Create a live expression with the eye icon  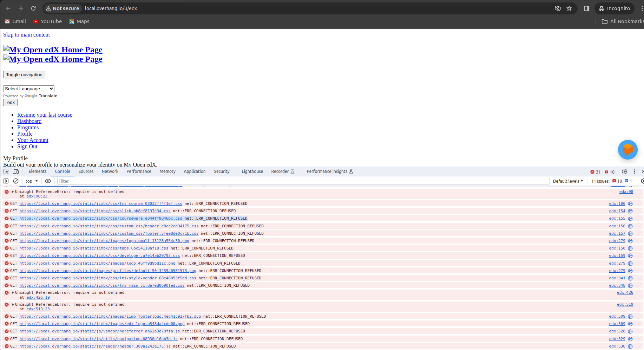(48, 181)
